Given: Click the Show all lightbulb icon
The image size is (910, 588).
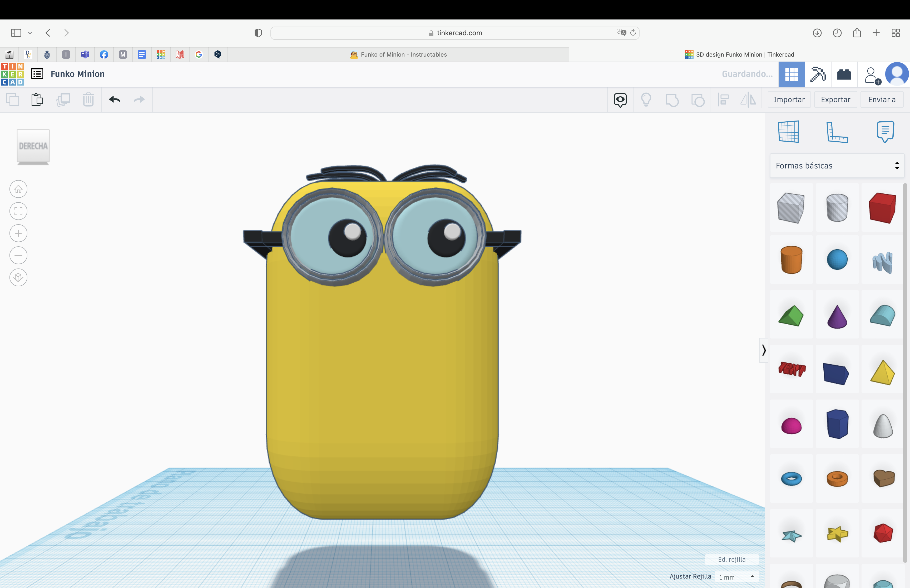Looking at the screenshot, I should [646, 100].
